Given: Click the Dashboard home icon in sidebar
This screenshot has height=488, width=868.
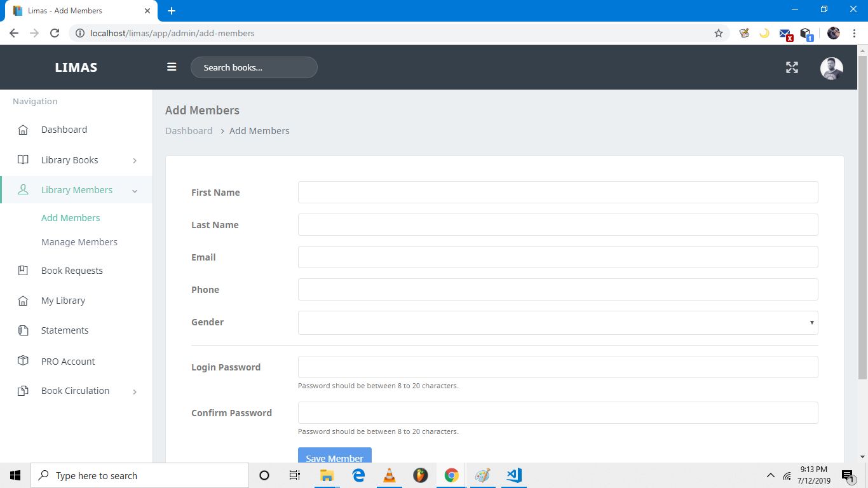Looking at the screenshot, I should coord(23,130).
